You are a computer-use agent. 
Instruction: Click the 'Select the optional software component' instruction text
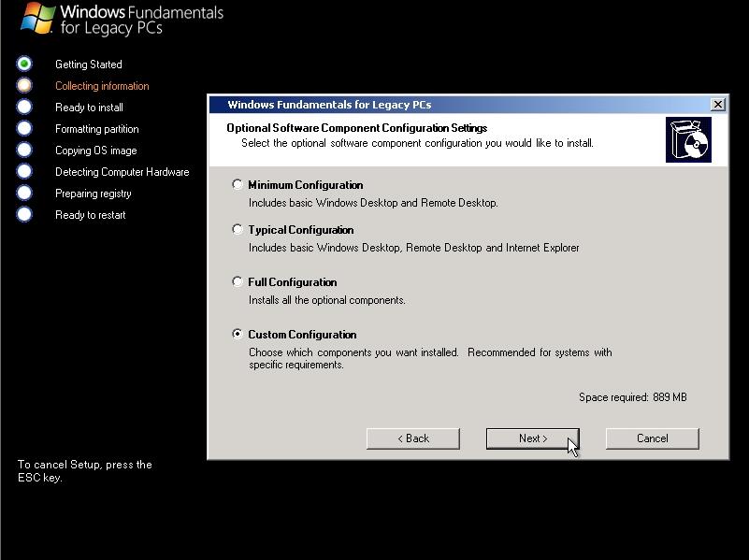tap(417, 143)
